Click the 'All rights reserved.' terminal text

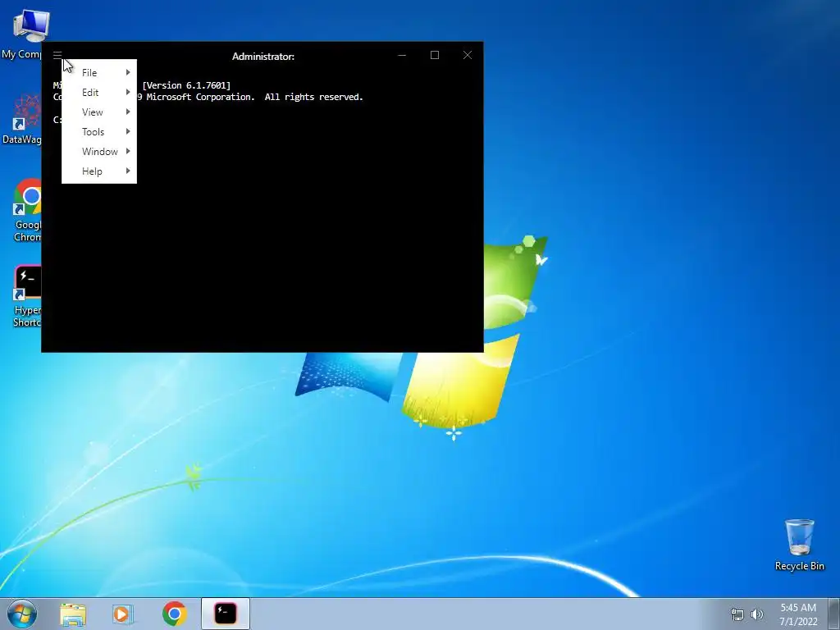314,97
